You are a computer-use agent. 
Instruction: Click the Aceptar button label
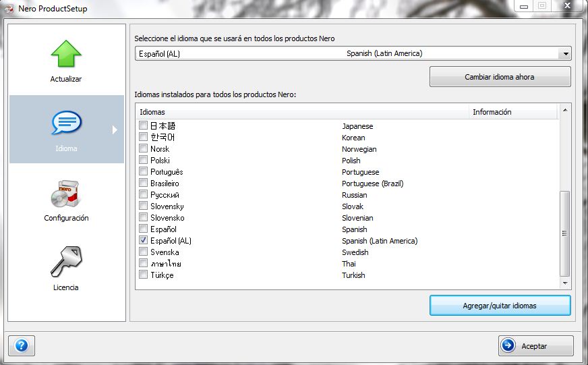coord(534,346)
